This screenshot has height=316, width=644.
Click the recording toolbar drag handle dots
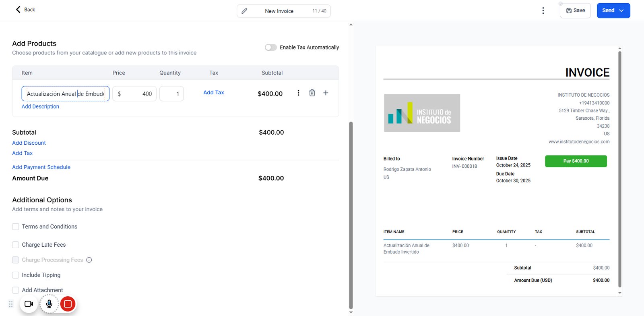11,304
